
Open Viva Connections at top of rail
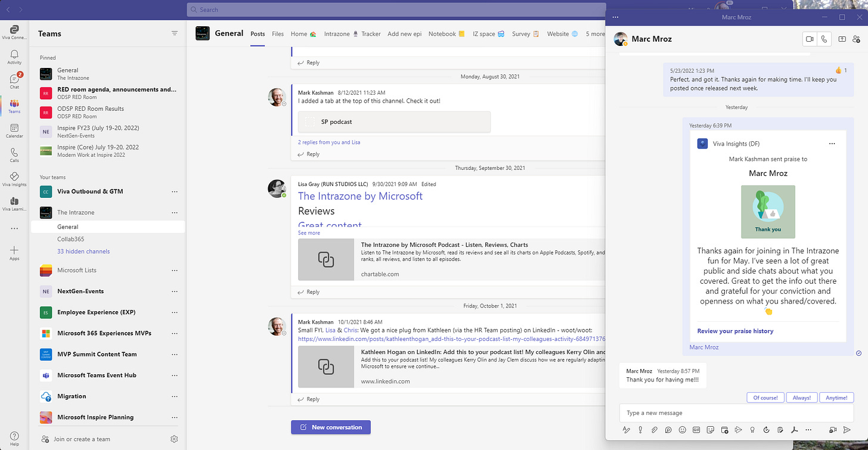(x=14, y=32)
